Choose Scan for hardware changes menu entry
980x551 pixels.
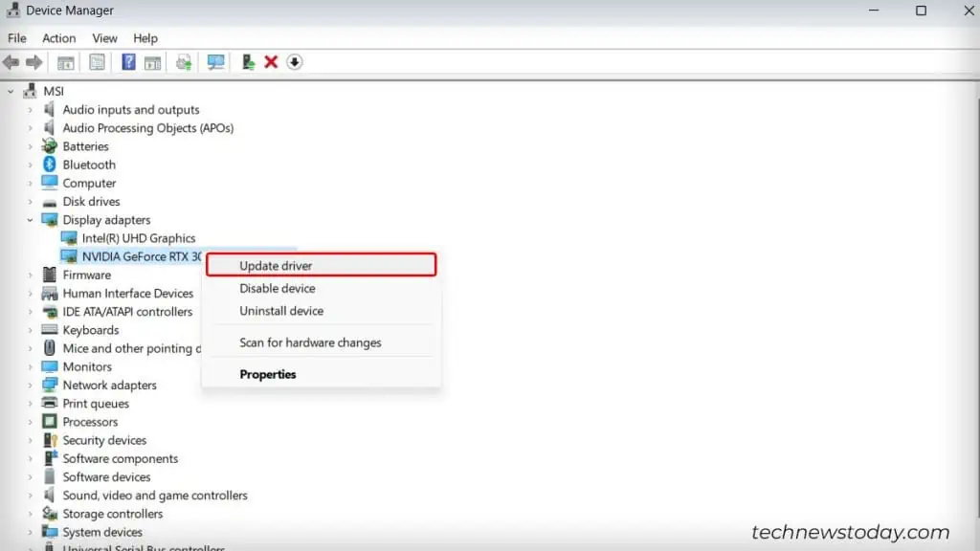321,342
